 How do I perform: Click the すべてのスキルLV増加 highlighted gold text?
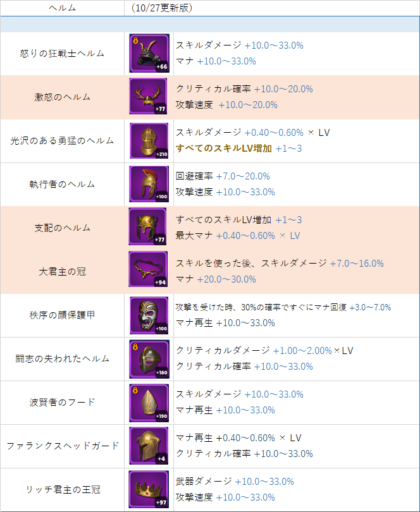point(224,148)
